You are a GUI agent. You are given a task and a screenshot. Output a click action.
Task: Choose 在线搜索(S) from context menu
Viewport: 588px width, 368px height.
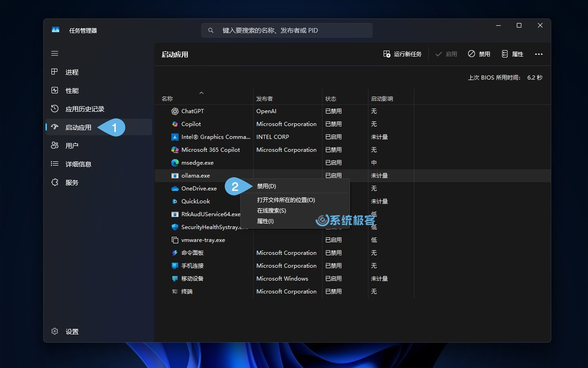pos(295,211)
